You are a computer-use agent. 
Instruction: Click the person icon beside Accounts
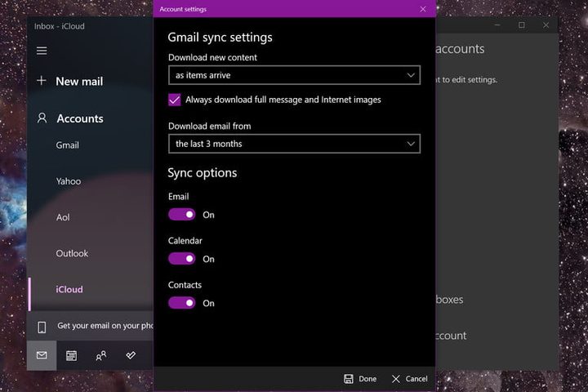[42, 118]
